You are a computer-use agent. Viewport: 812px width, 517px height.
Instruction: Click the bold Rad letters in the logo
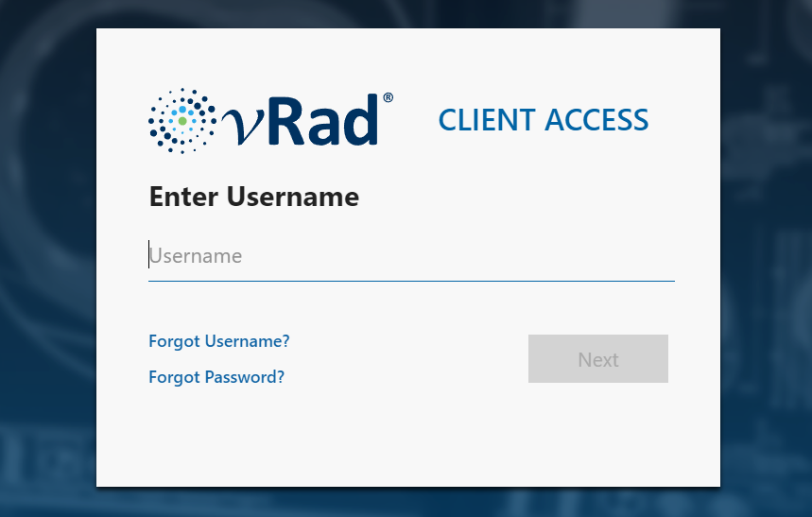click(x=324, y=120)
